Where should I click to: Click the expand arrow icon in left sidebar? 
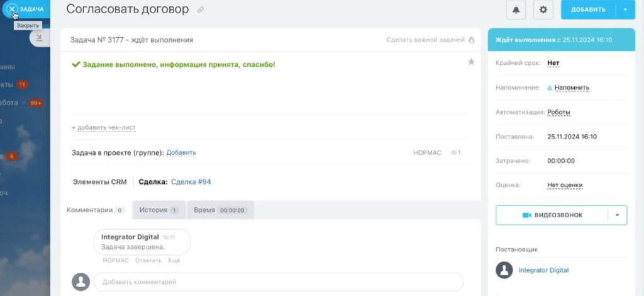[39, 38]
